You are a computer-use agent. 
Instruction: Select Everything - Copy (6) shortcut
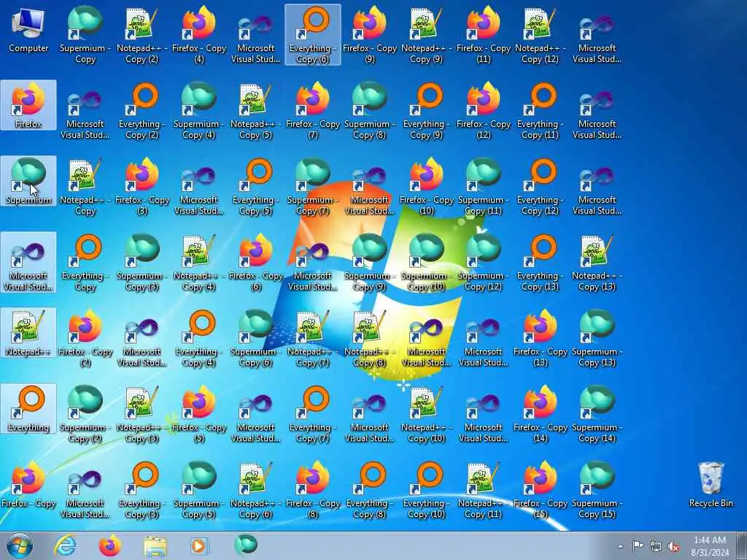312,35
